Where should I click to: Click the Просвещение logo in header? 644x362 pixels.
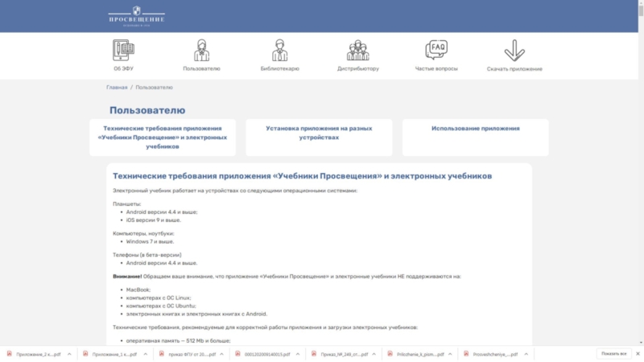click(136, 16)
